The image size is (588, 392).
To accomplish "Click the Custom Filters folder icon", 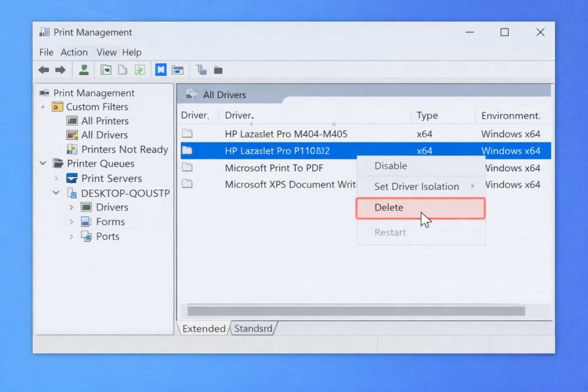I will 57,107.
